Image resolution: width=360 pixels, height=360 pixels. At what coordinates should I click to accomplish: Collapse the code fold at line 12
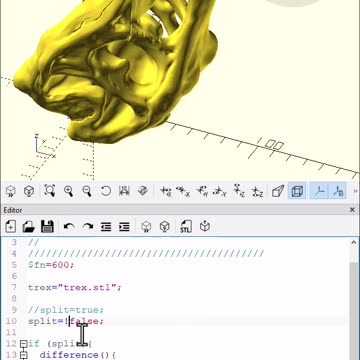coord(23,344)
